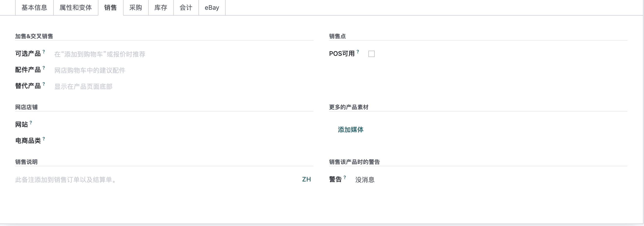
Task: Click help icon next to 警告
Action: (345, 177)
